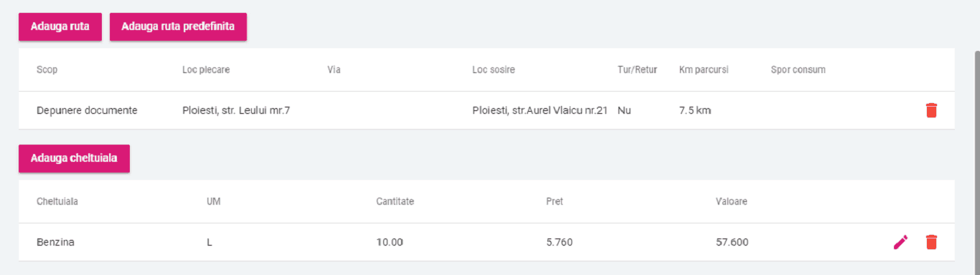Screen dimensions: 980x275
Task: Click the Via column header
Action: 334,70
